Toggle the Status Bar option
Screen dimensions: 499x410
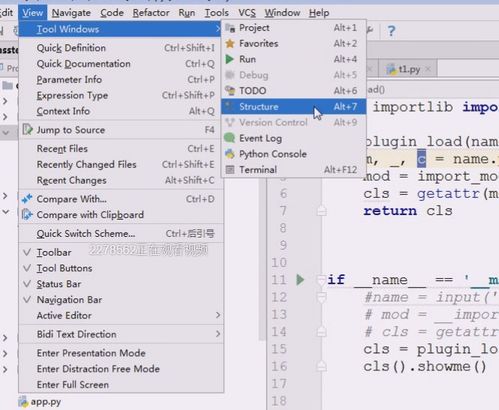(121, 284)
